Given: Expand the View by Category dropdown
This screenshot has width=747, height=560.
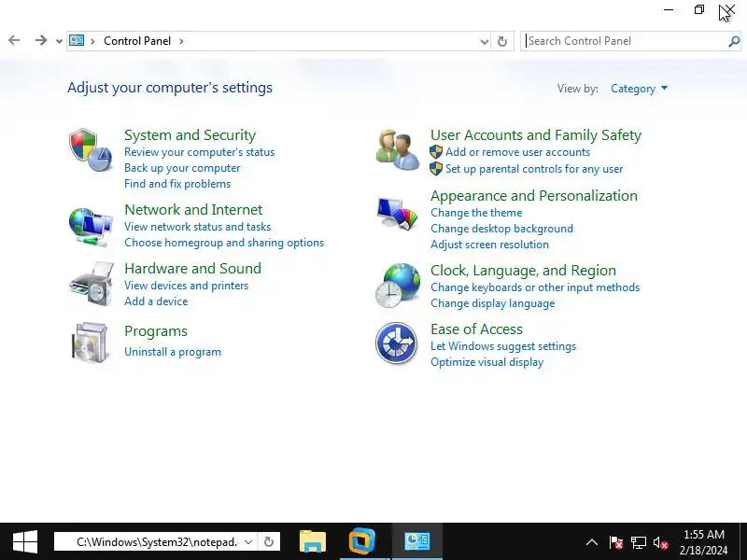Looking at the screenshot, I should [x=640, y=89].
